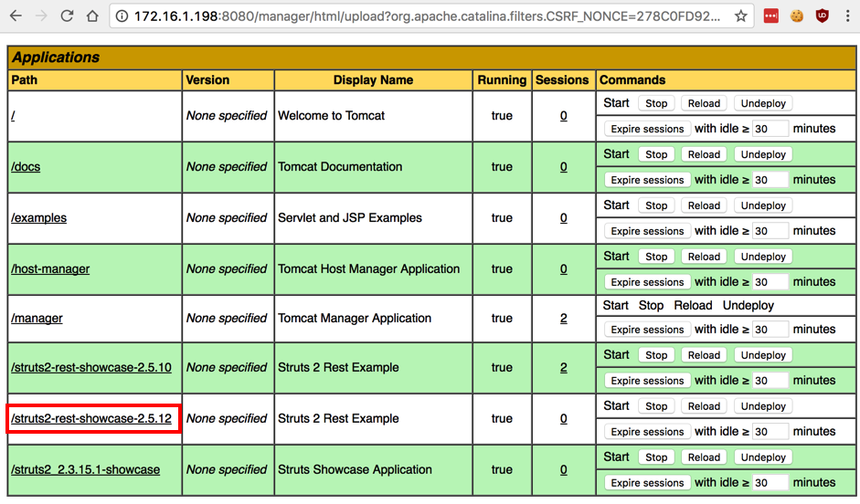Reload the /struts2-rest-showcase-2.5.12 application

(x=704, y=406)
